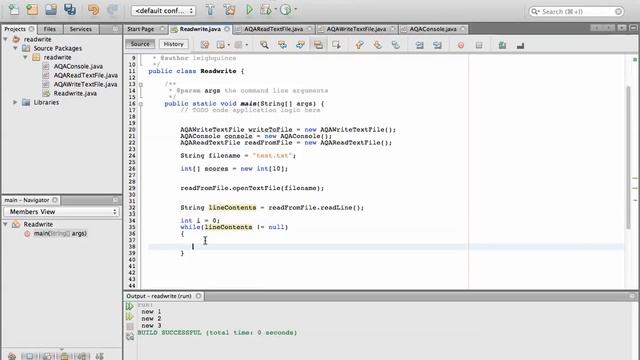Toggle Highlight Search in editor toolbar
This screenshot has height=360, width=640.
[x=318, y=45]
